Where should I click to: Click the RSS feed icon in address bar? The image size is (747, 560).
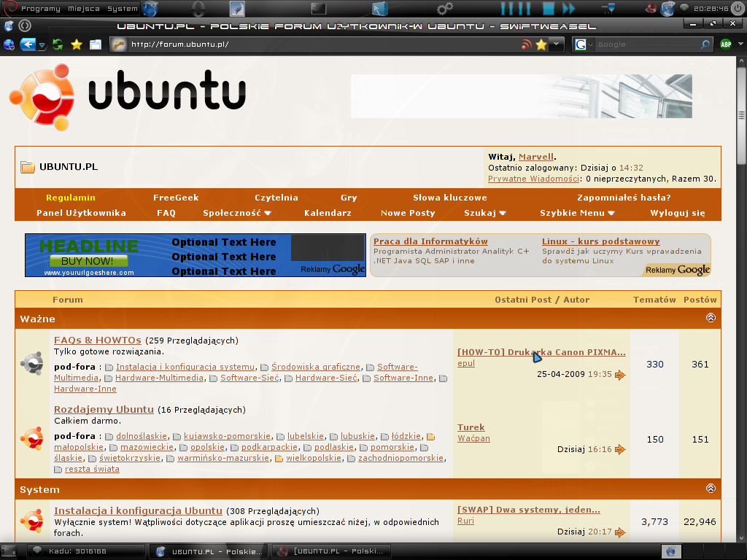pyautogui.click(x=527, y=44)
